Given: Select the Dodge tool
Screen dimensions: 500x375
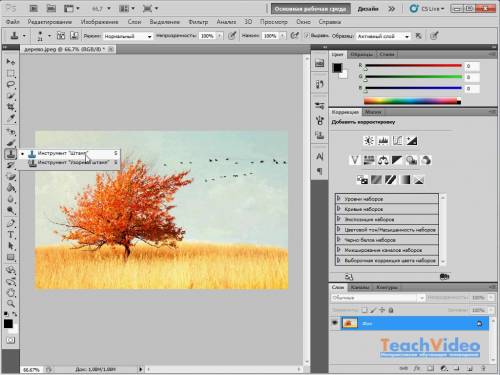Looking at the screenshot, I should [x=11, y=210].
